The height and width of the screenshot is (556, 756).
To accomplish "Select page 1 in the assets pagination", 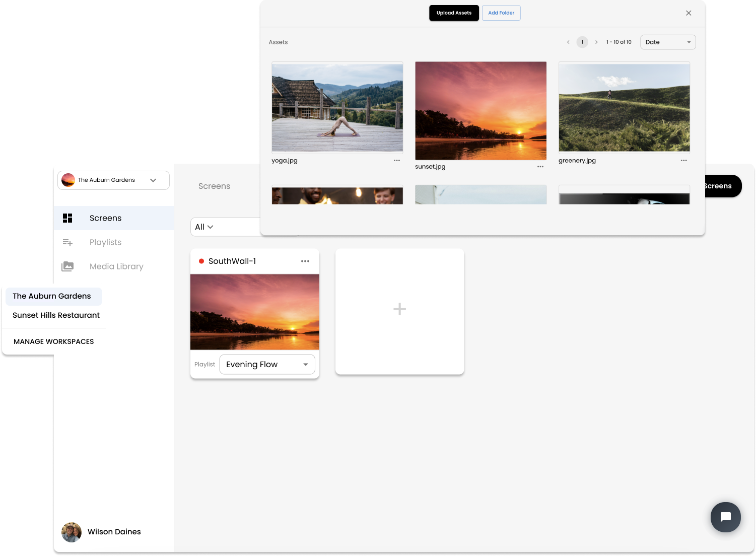I will (x=582, y=42).
